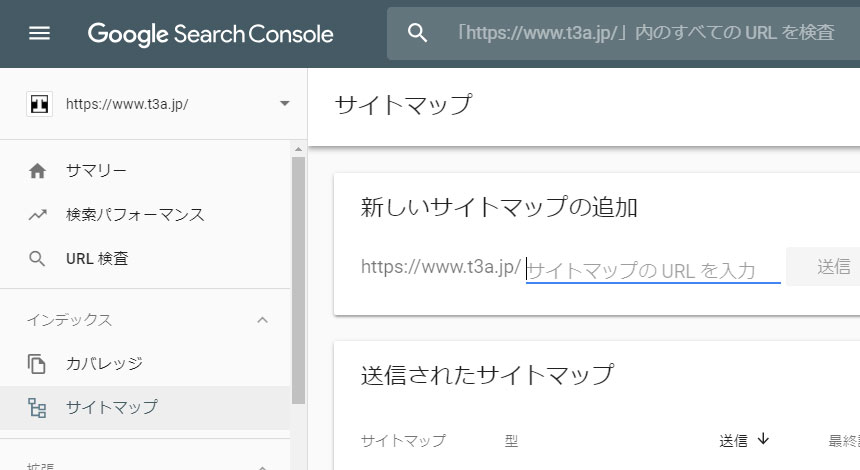Open 検索パフォーマンス report
The width and height of the screenshot is (860, 470).
135,214
